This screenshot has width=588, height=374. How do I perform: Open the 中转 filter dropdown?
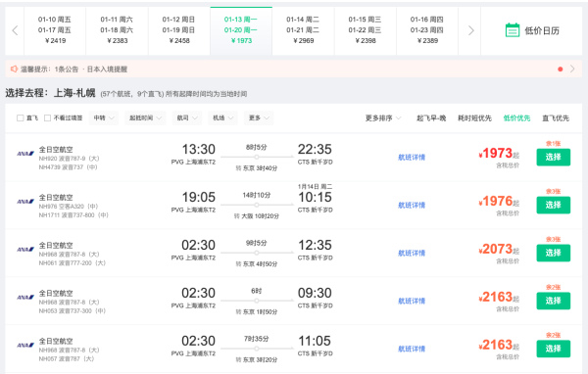[104, 118]
